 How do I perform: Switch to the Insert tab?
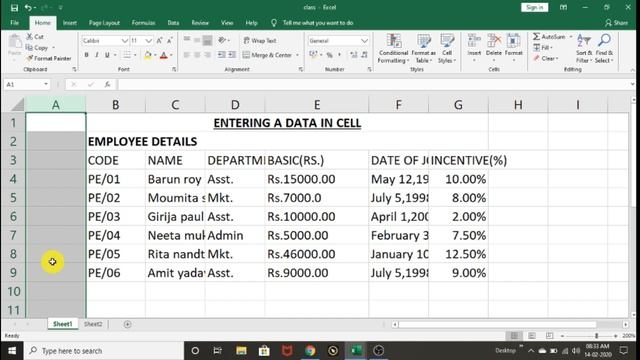point(70,23)
